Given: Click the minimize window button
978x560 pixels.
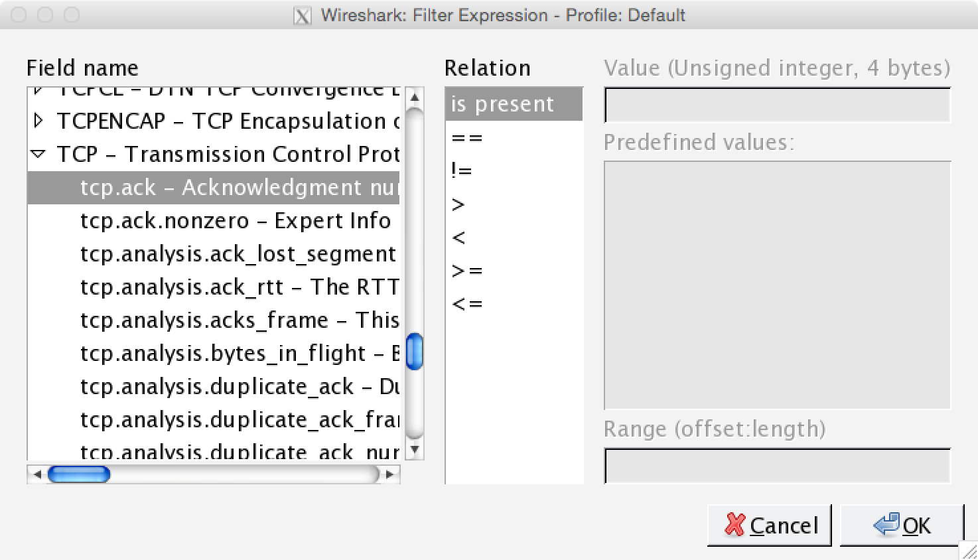Looking at the screenshot, I should tap(45, 15).
